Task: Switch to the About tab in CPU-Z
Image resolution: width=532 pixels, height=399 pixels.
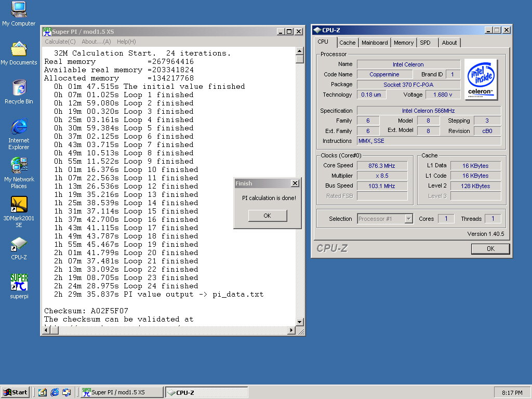Action: pos(449,43)
